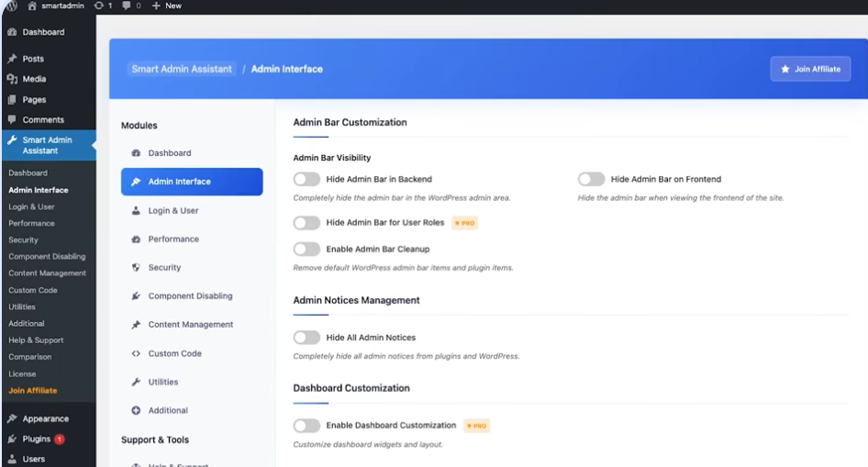Click the Join Affiliate header button

810,69
